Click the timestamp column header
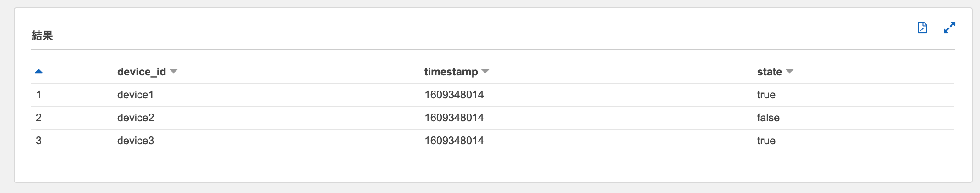Screen dimensions: 980x193 coord(451,72)
